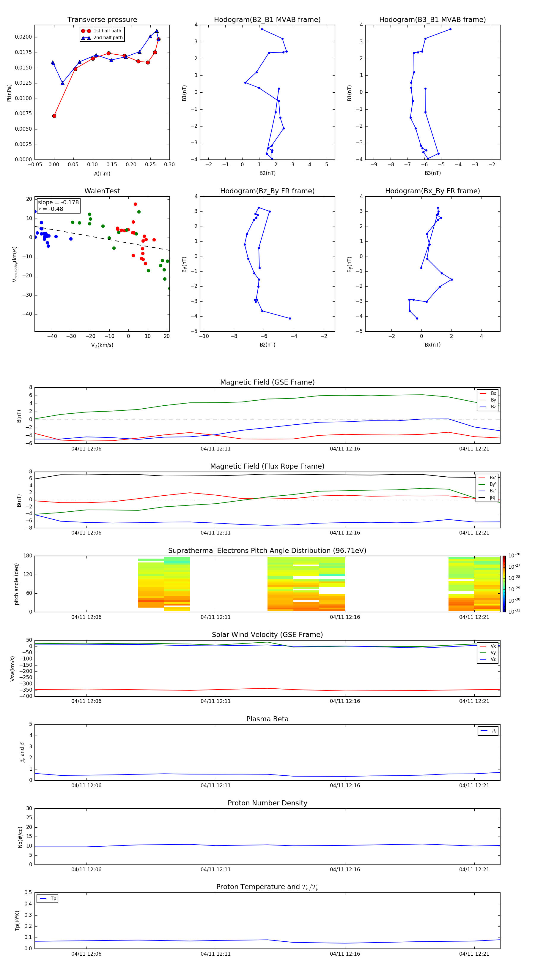Click the βp legend in Plasma Beta plot
The height and width of the screenshot is (980, 535).
pos(488,731)
